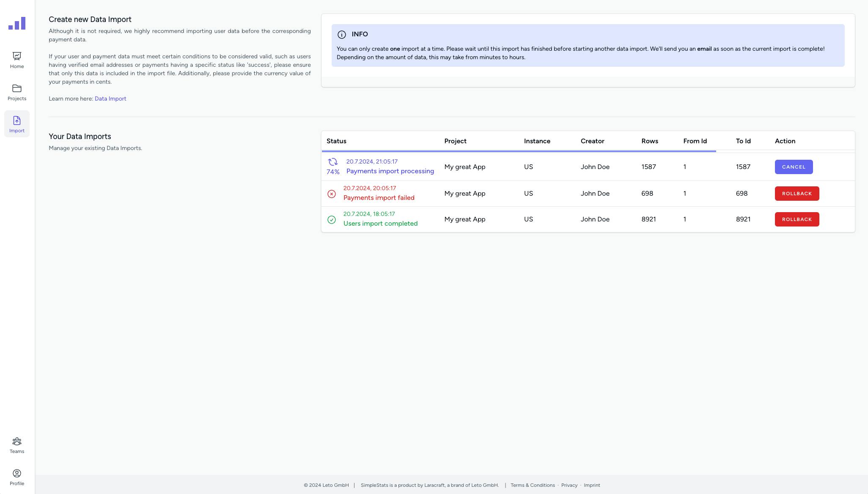Click the 'Your Data Imports' heading

click(80, 136)
